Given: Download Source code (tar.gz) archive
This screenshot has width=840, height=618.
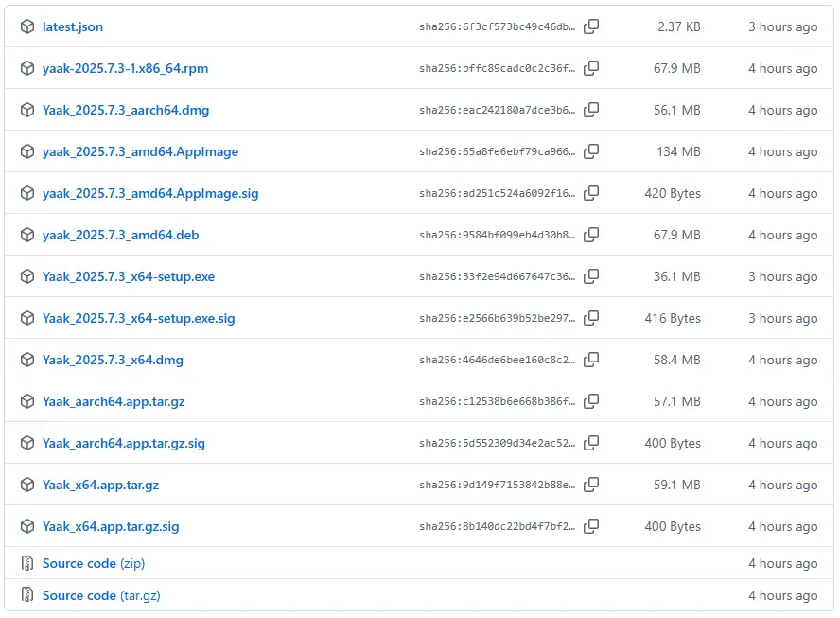Looking at the screenshot, I should point(101,596).
